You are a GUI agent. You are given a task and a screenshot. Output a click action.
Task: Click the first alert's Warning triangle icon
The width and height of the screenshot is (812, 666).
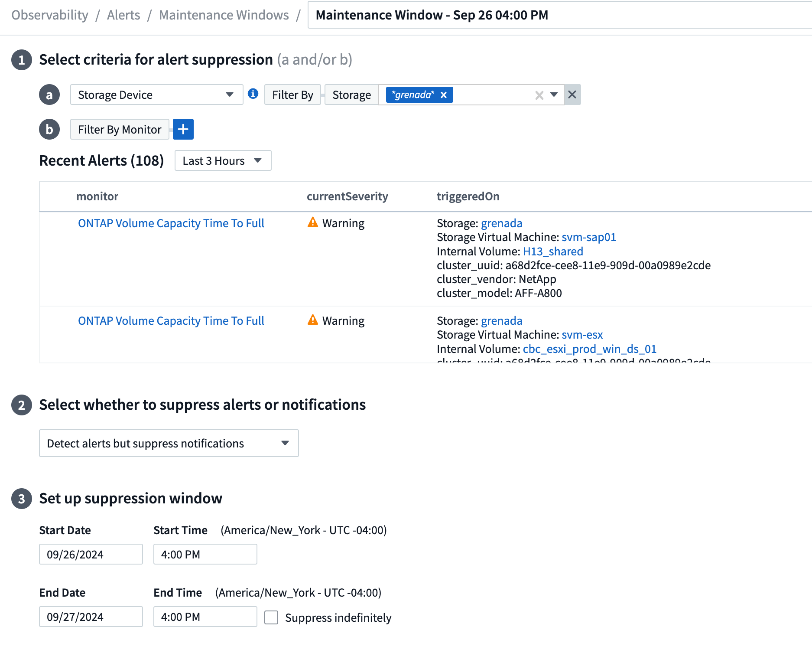point(312,222)
